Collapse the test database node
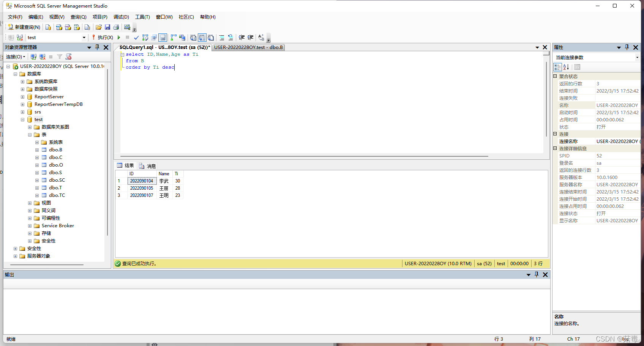 (22, 120)
